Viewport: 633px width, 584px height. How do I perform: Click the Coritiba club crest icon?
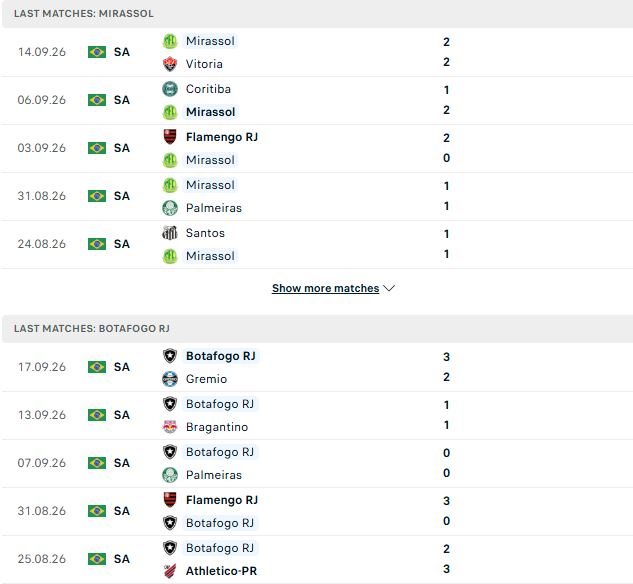click(170, 89)
